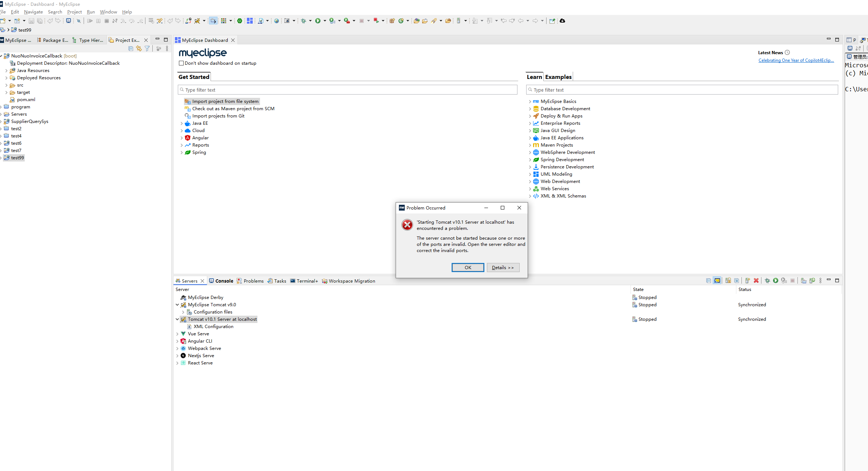Click the web browser globe toolbar icon
The width and height of the screenshot is (868, 471).
pos(277,21)
